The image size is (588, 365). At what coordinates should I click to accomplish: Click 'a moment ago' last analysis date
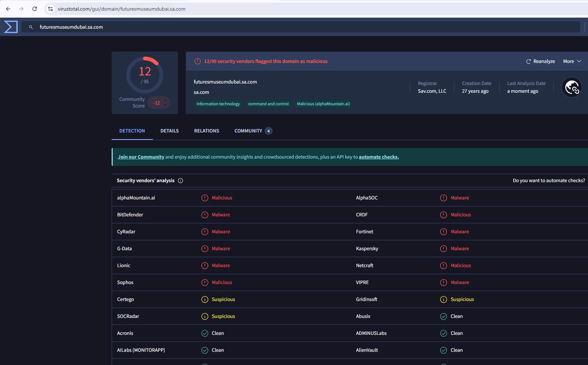tap(523, 91)
